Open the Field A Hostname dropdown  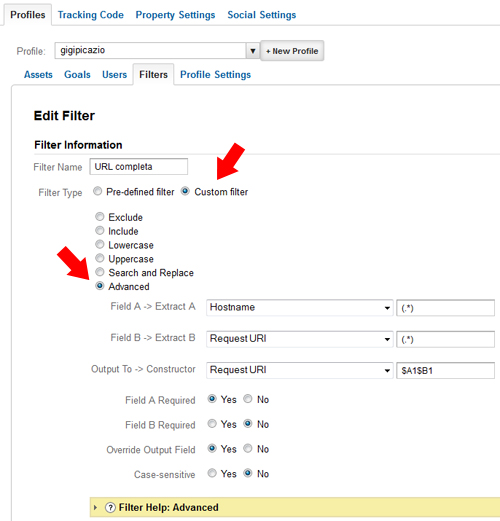[300, 307]
